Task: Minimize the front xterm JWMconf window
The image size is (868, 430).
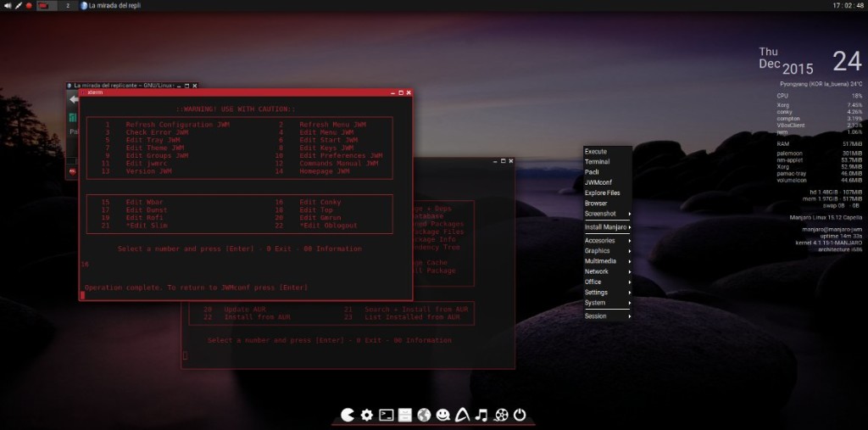Action: 393,92
